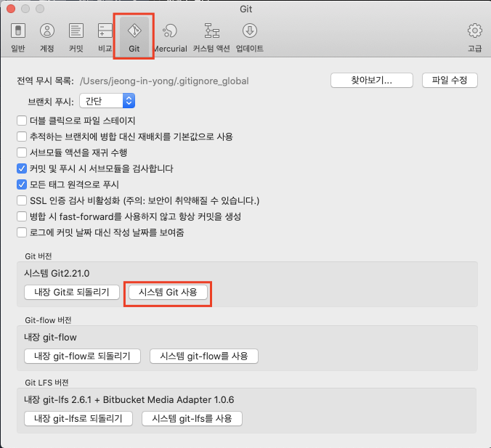Click 시스템 git-flow를 사용 button
Image resolution: width=491 pixels, height=448 pixels.
point(204,356)
